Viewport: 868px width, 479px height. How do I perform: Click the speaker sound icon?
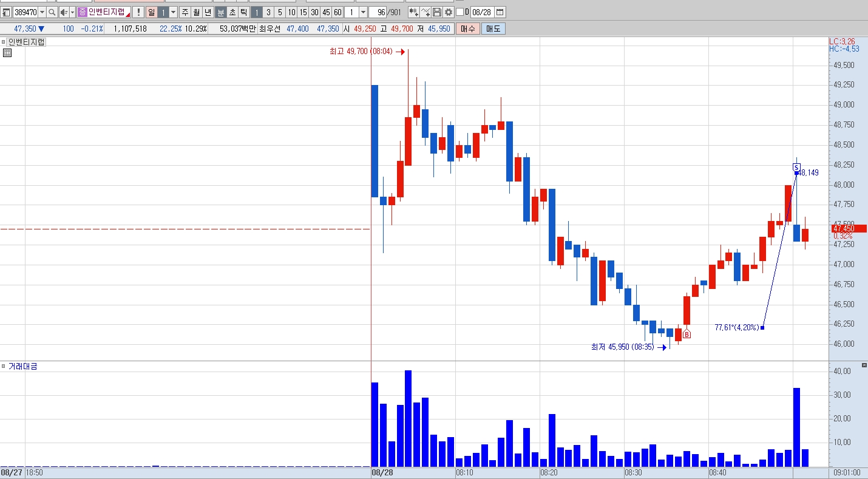[x=64, y=12]
